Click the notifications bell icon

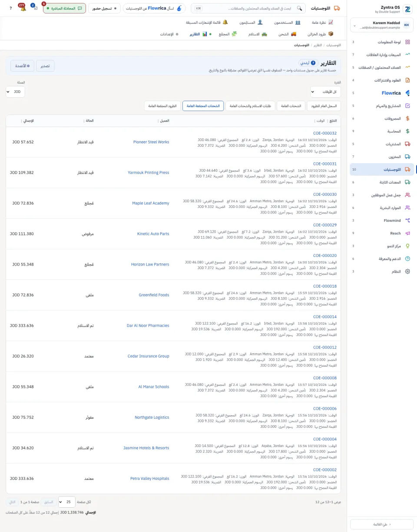(23, 8)
